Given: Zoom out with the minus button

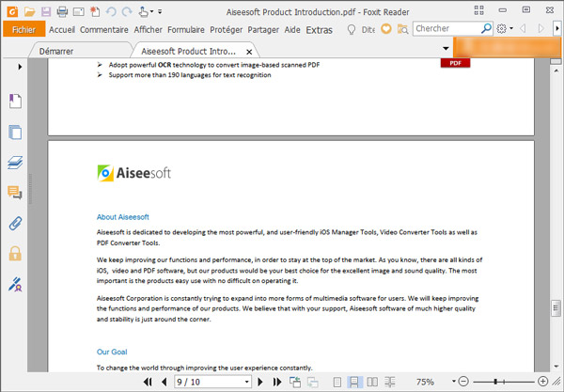Looking at the screenshot, I should [x=464, y=382].
